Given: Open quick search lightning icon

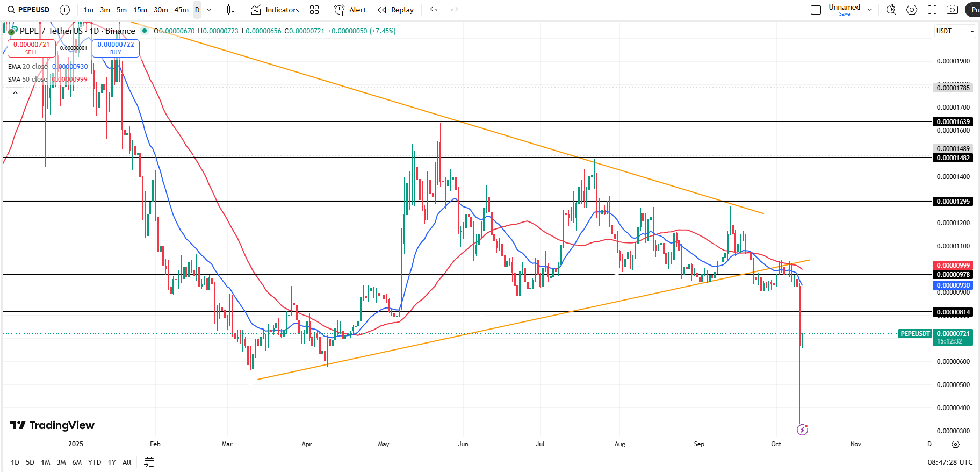Looking at the screenshot, I should point(891,10).
